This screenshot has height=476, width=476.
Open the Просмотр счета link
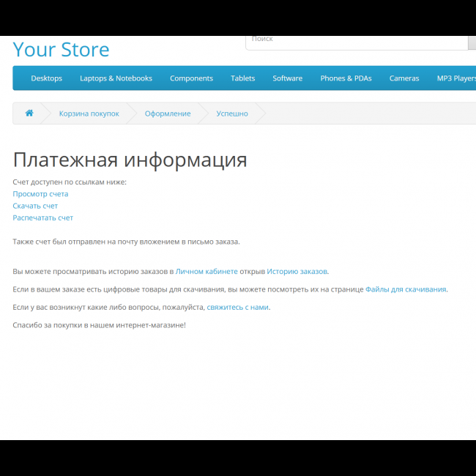(40, 194)
